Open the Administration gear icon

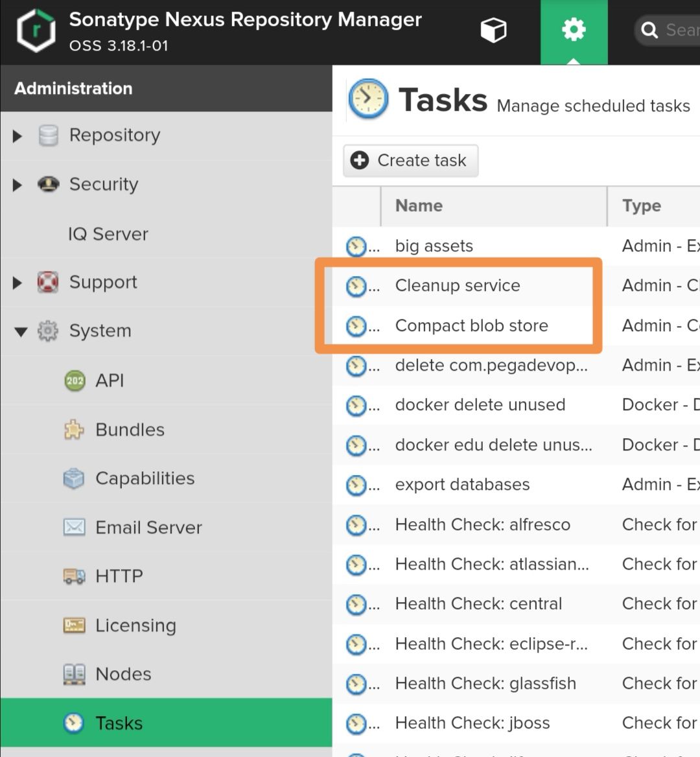(x=574, y=30)
